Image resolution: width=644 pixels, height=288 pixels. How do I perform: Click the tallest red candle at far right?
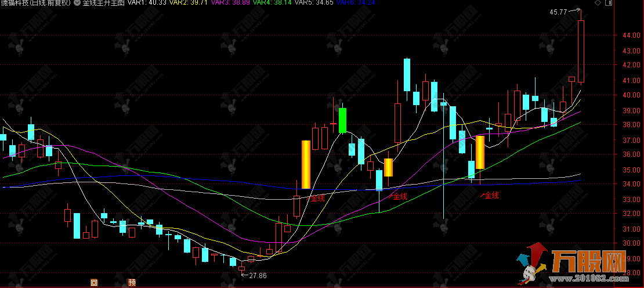581,51
